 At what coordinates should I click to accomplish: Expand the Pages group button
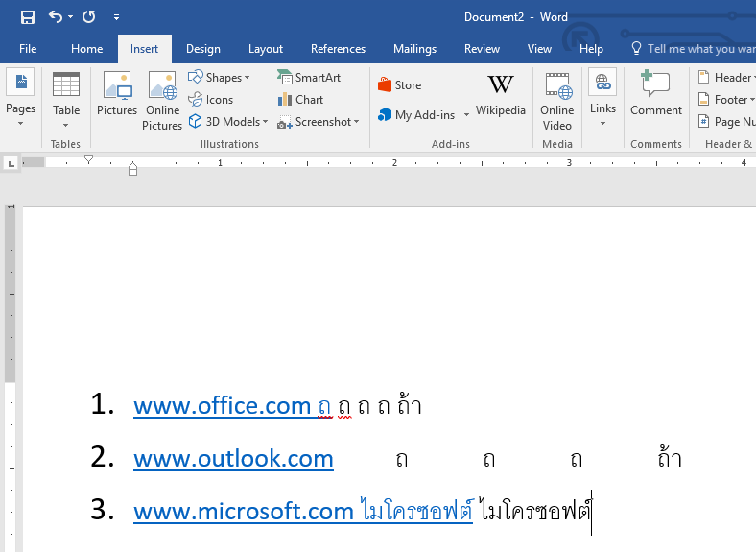(x=20, y=98)
